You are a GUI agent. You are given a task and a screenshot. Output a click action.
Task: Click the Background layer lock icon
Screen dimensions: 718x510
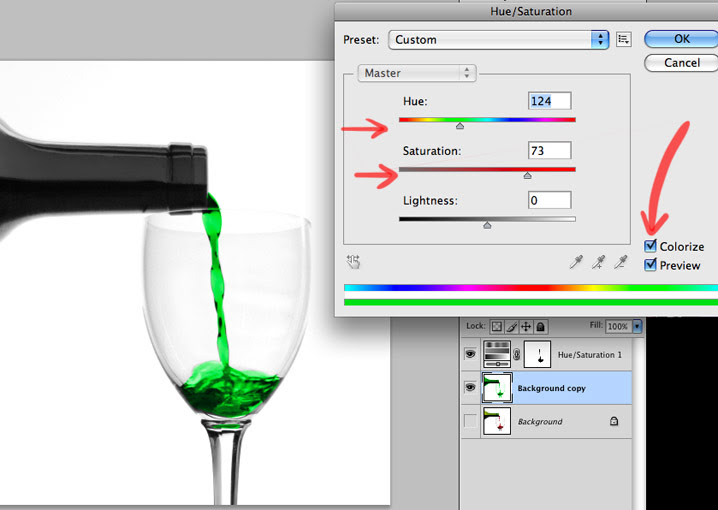(x=614, y=421)
